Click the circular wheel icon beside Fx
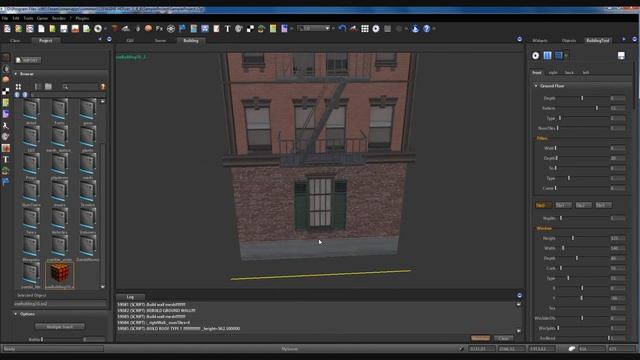The height and width of the screenshot is (360, 640). click(171, 29)
